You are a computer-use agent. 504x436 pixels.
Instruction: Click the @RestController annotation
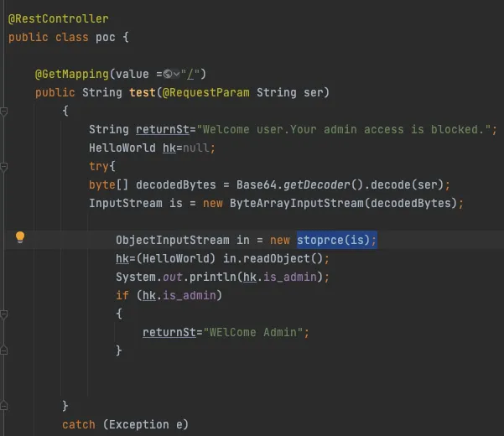click(59, 18)
